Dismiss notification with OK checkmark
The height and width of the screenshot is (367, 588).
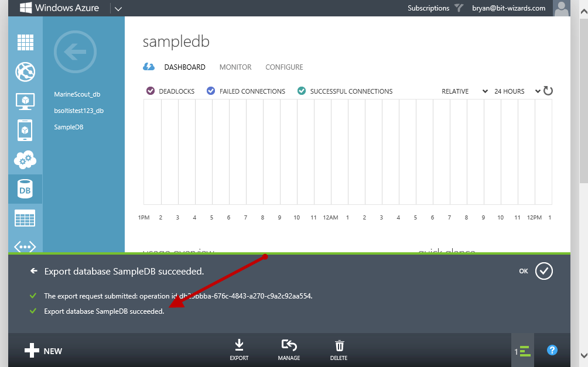click(543, 271)
